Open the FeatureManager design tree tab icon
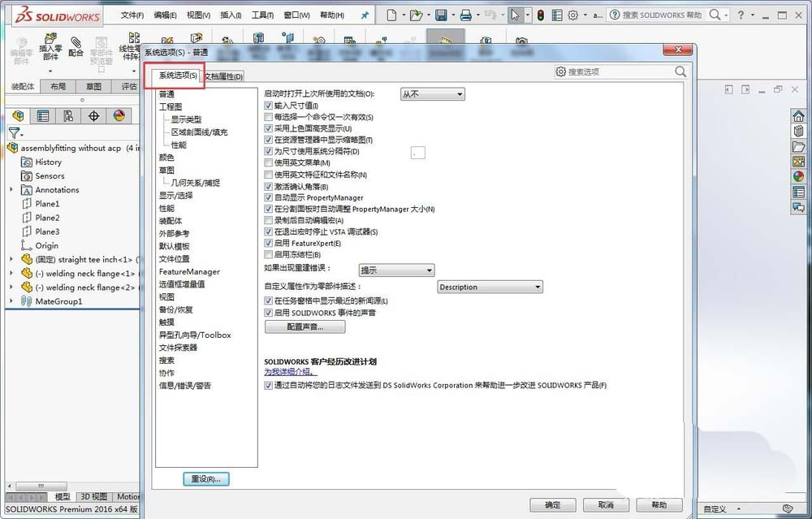The height and width of the screenshot is (519, 812). 18,115
